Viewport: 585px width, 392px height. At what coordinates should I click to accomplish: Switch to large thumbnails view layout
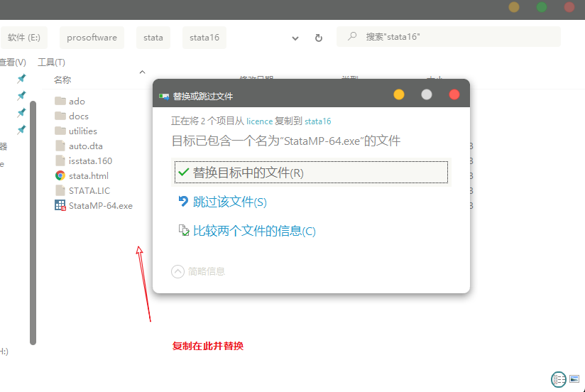[x=574, y=379]
